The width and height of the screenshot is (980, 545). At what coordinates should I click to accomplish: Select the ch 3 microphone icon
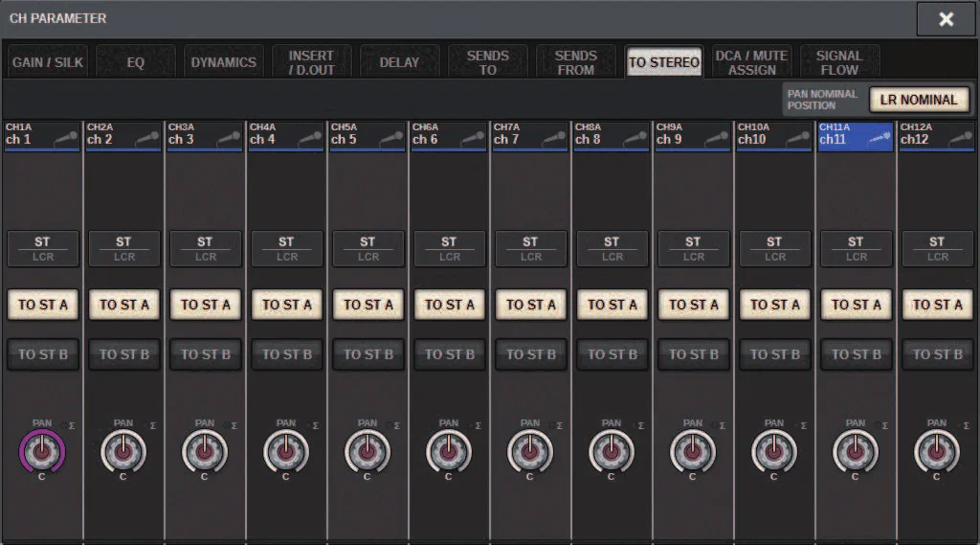pyautogui.click(x=228, y=138)
